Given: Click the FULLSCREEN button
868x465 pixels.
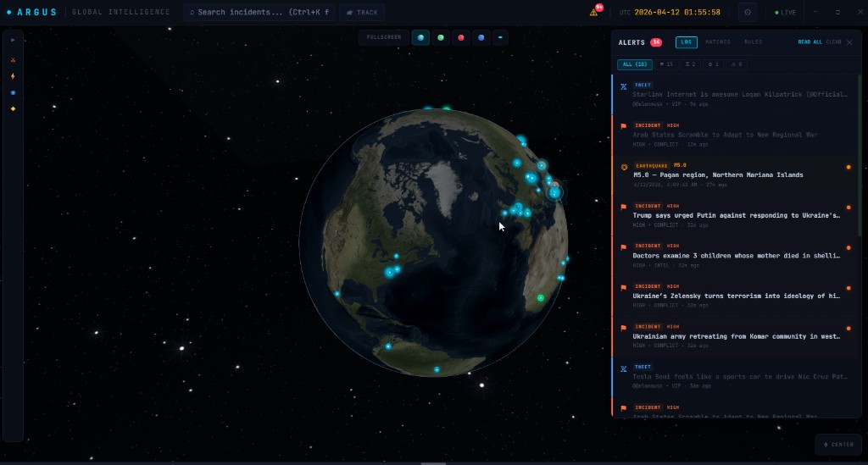Looking at the screenshot, I should 384,37.
